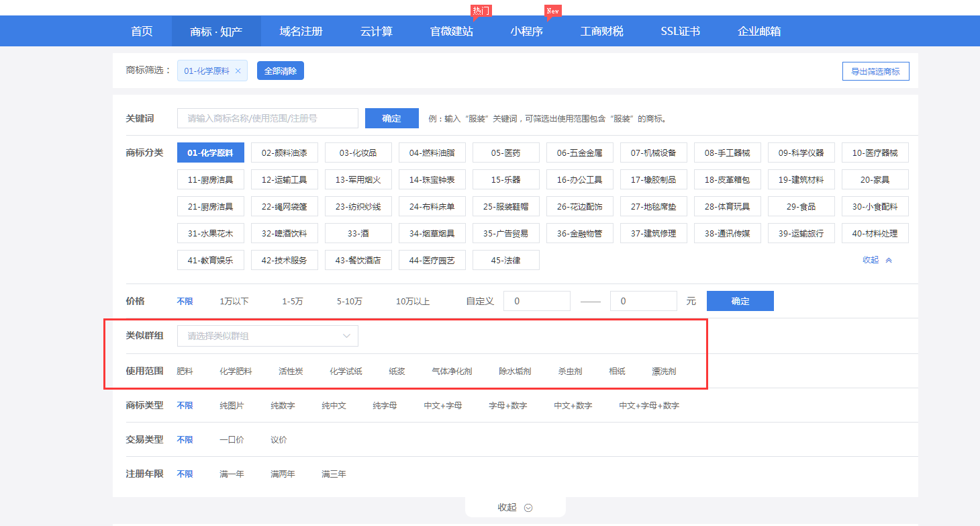Select 漂洗剂 in 使用范围
This screenshot has width=980, height=526.
(664, 371)
